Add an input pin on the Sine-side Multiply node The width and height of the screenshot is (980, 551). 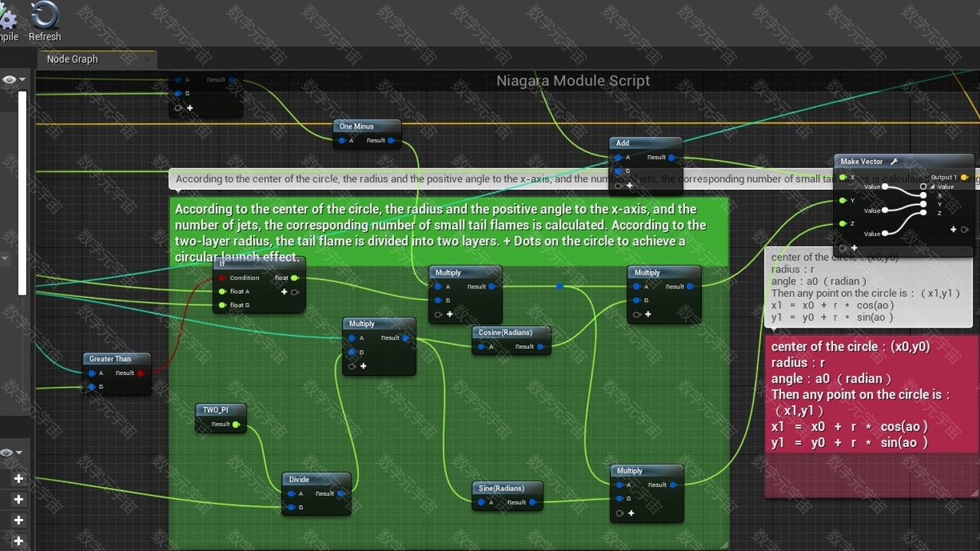click(631, 513)
